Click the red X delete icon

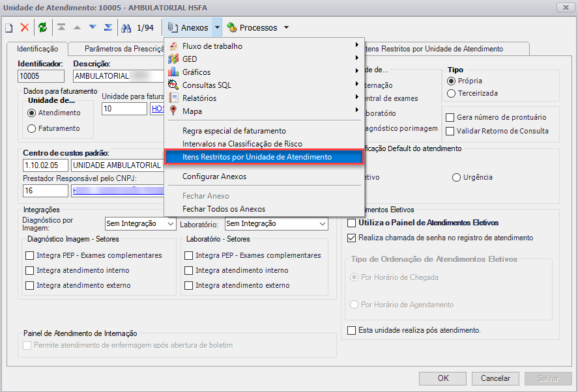point(24,27)
